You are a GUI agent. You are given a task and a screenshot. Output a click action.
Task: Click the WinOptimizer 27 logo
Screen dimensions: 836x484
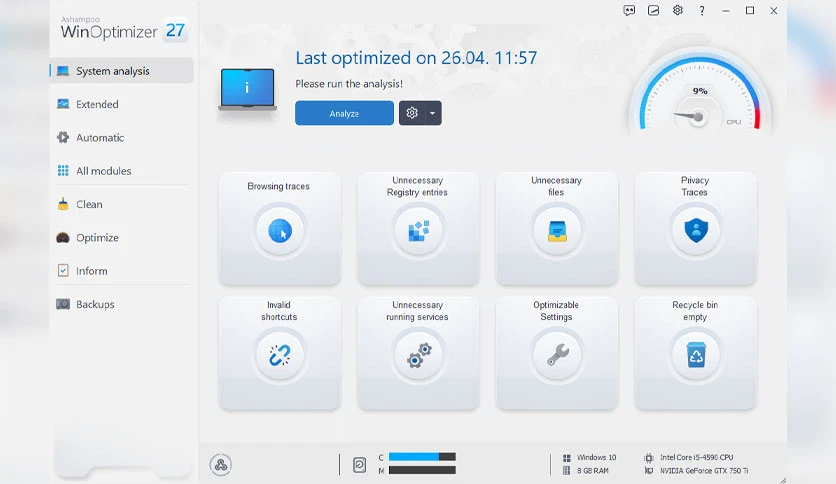(123, 30)
